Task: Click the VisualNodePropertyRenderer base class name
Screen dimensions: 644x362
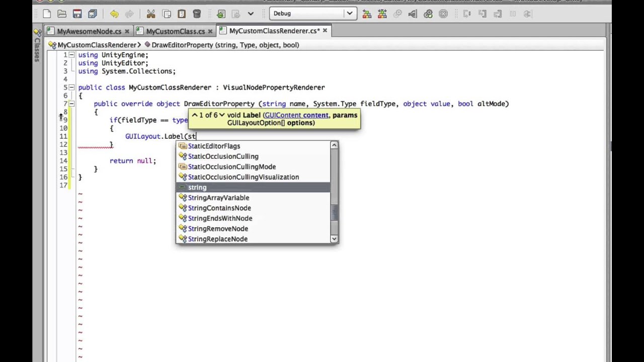Action: coord(274,87)
